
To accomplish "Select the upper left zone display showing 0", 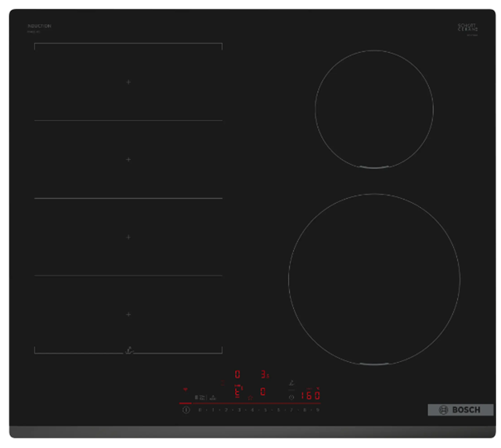I will pos(238,374).
